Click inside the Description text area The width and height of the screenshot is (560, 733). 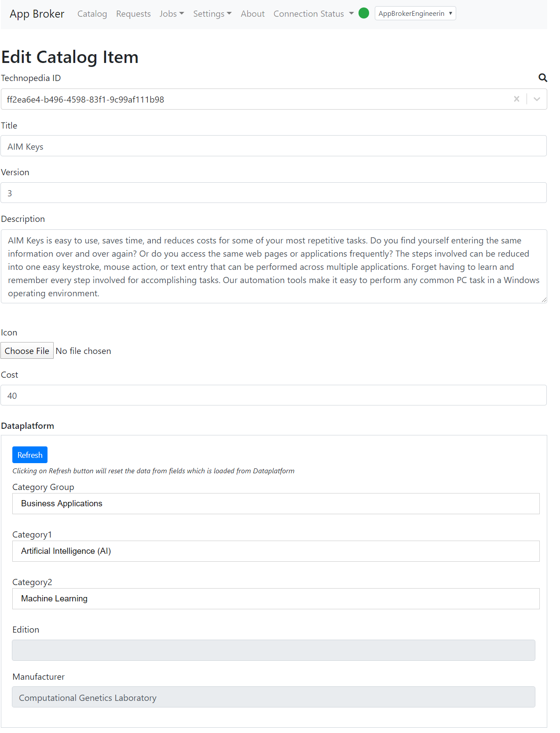pos(273,266)
